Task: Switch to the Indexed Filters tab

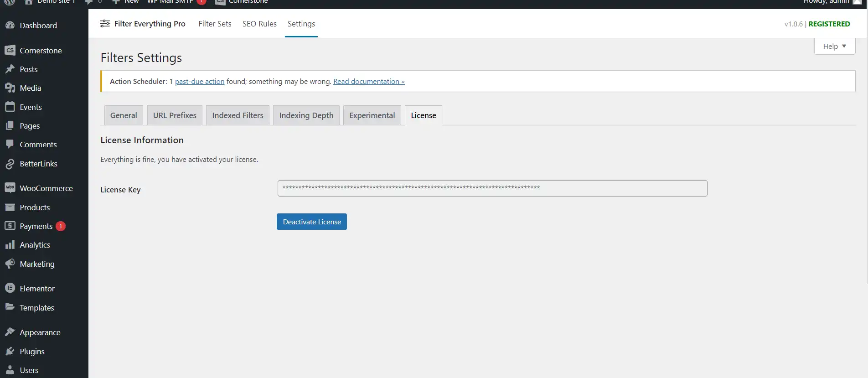Action: (238, 115)
